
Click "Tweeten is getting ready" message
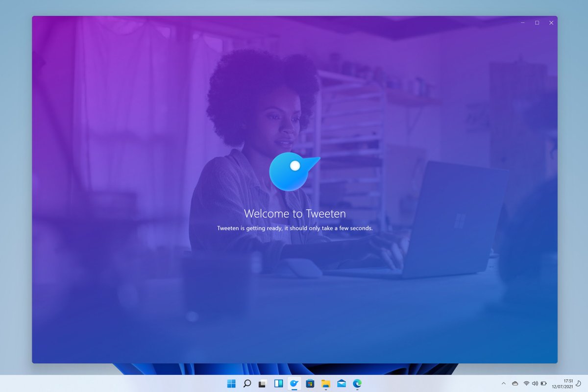pyautogui.click(x=295, y=228)
